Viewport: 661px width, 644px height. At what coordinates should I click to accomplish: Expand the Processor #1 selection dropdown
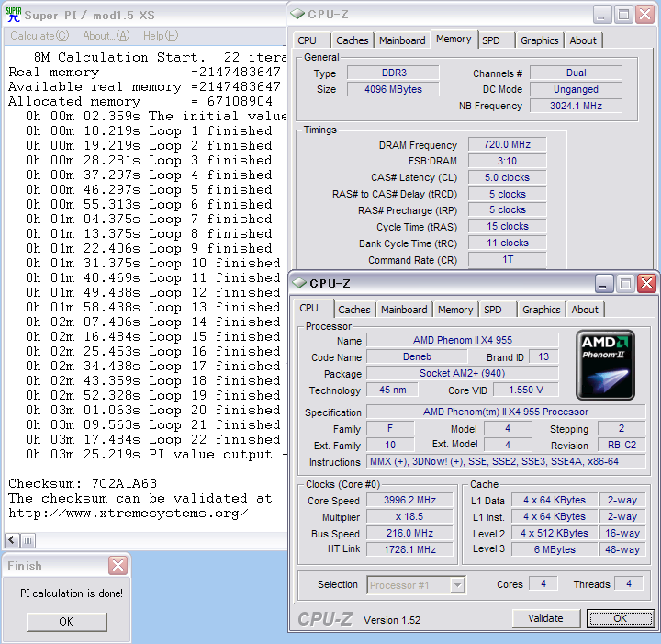tap(457, 585)
